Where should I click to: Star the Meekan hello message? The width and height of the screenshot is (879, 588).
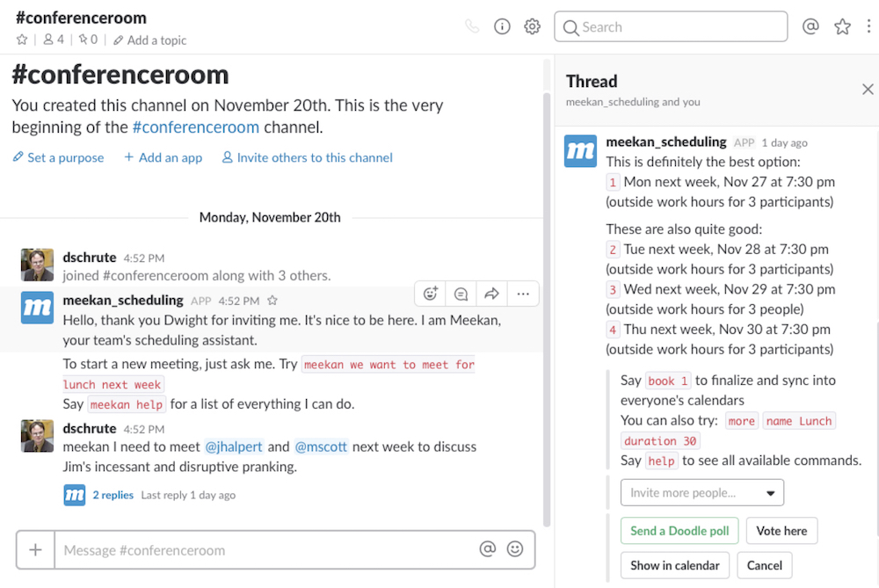(272, 301)
